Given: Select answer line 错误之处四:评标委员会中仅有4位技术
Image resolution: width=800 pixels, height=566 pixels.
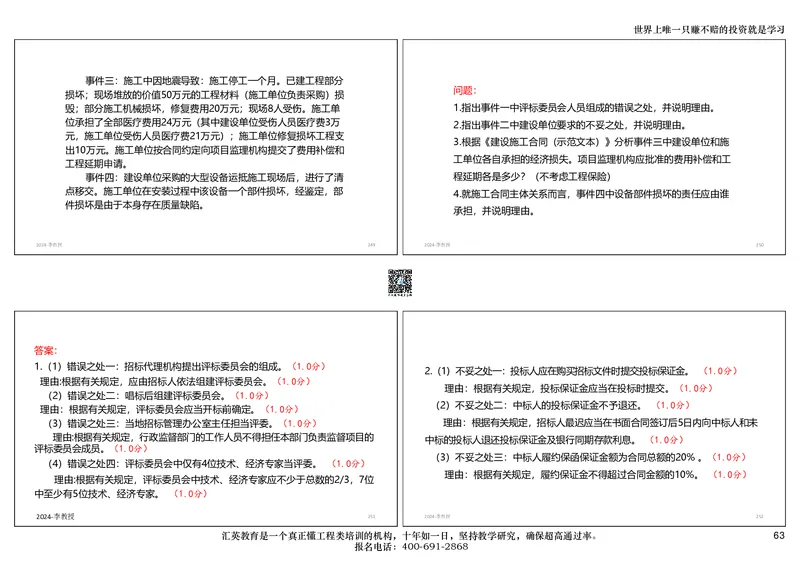Looking at the screenshot, I should click(207, 463).
